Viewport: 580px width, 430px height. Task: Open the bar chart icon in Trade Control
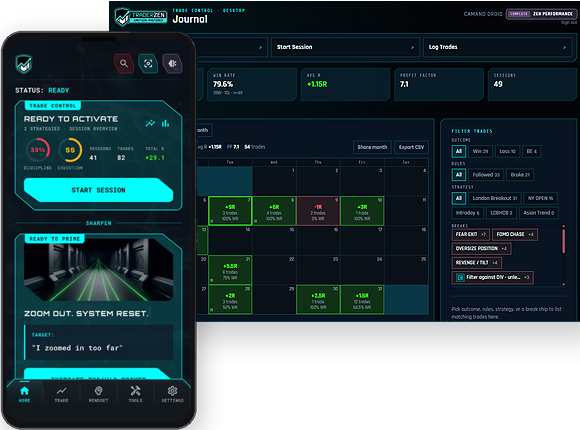click(165, 123)
